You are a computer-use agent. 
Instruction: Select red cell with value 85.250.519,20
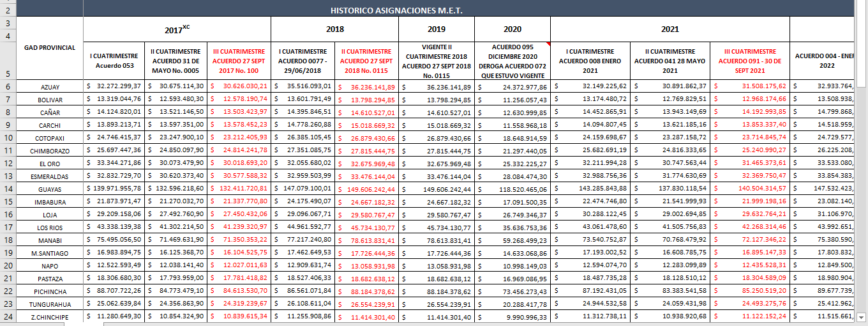click(750, 291)
